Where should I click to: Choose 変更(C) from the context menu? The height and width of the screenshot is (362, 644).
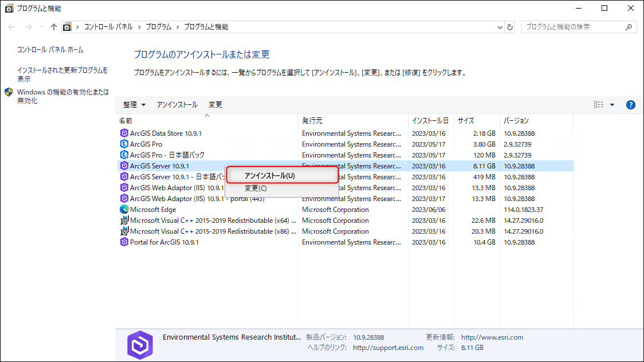click(282, 188)
